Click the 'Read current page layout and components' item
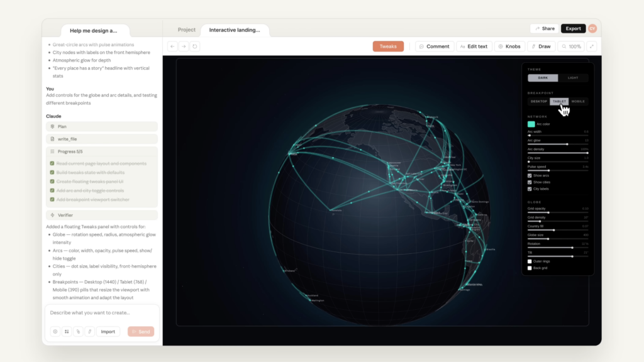The width and height of the screenshot is (644, 362). [101, 163]
